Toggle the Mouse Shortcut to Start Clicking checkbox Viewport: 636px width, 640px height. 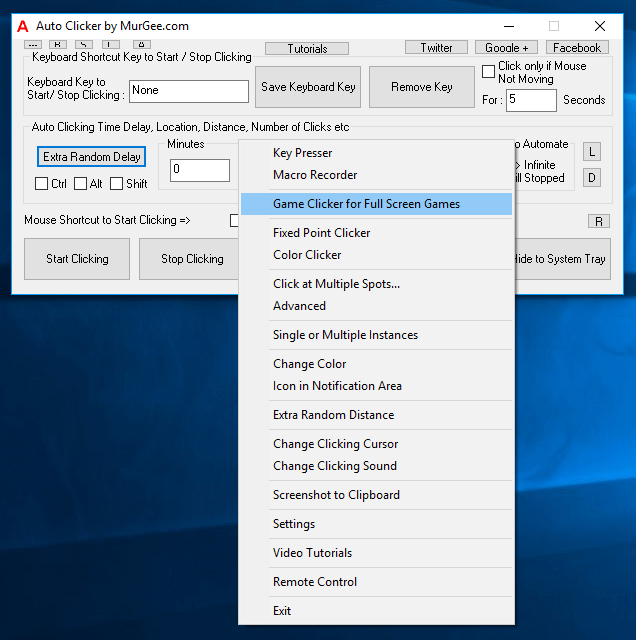click(234, 220)
